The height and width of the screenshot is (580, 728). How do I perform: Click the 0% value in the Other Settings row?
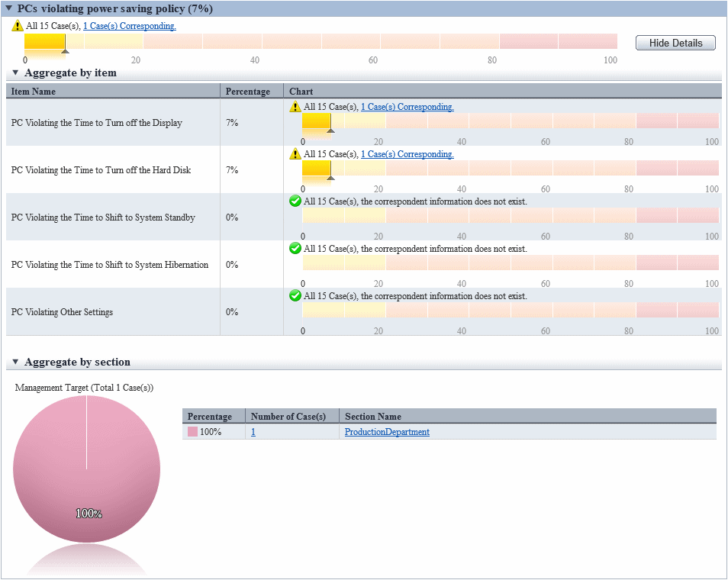pos(232,312)
